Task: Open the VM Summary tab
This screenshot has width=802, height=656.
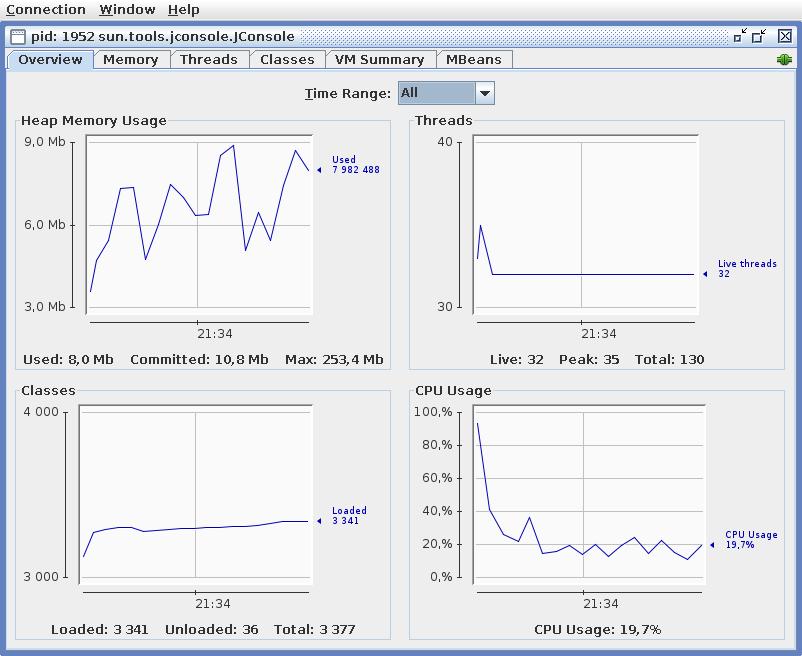Action: coord(380,59)
